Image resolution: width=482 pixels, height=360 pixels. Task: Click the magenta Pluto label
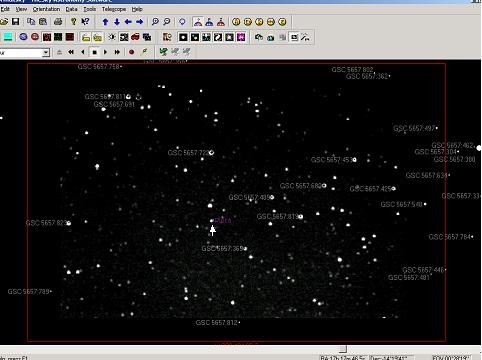pos(223,220)
